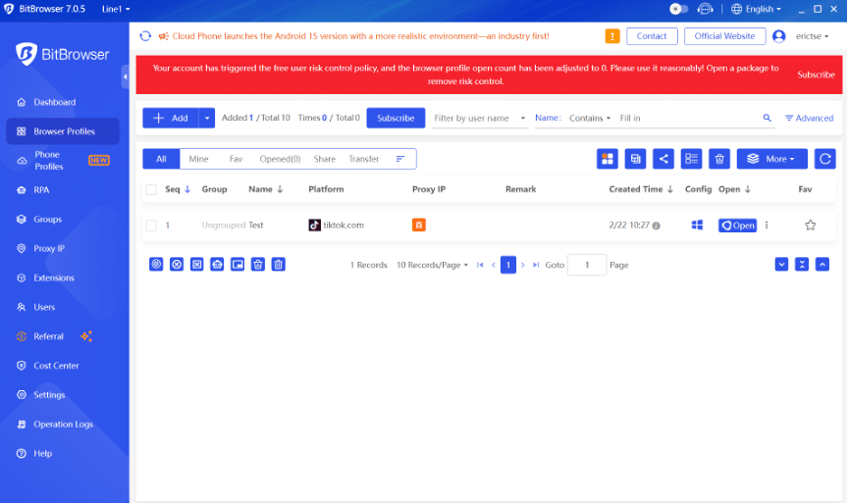Open the English language dropdown
Viewport: 848px width, 504px height.
(756, 9)
